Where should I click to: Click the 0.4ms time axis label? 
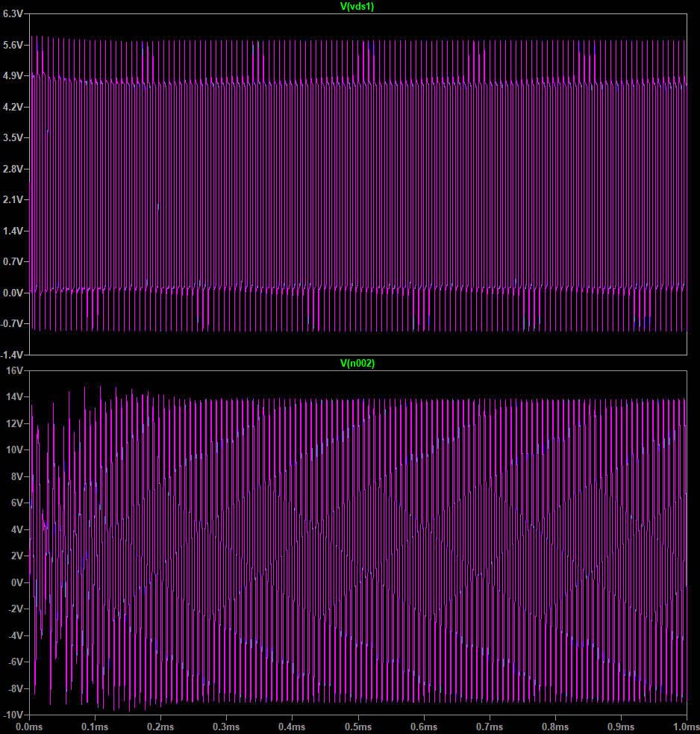click(292, 727)
